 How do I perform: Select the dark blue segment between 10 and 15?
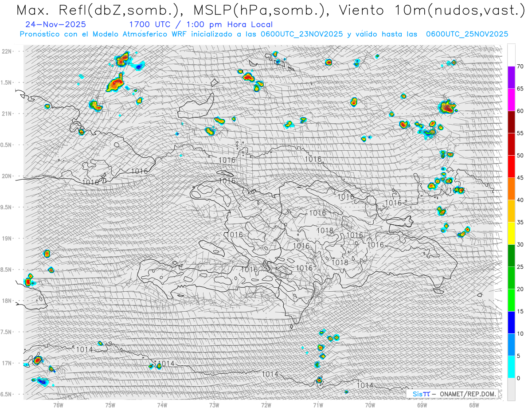[511, 322]
